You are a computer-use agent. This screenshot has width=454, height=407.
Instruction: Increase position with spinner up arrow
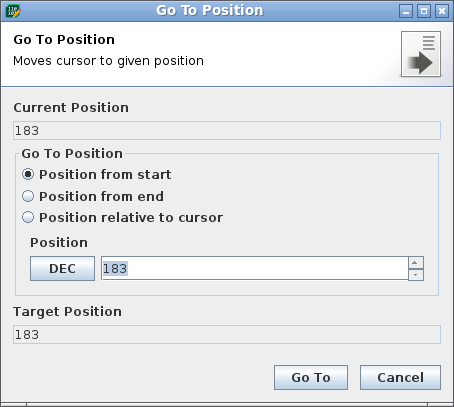click(x=416, y=262)
